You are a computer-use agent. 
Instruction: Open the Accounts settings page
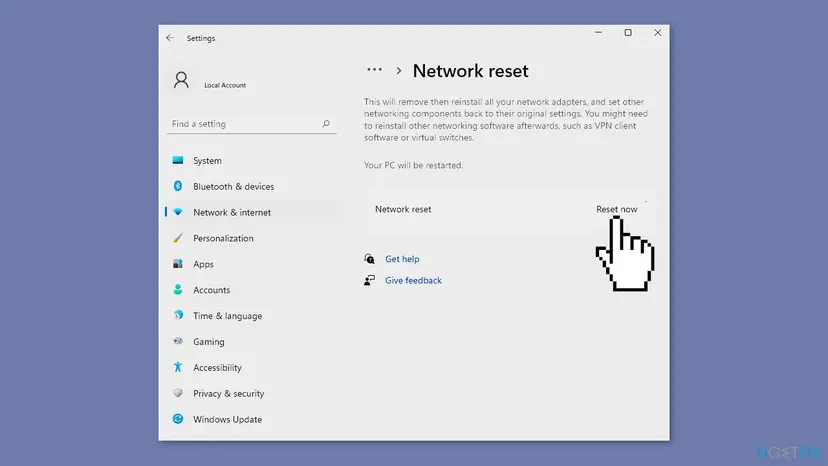(251, 290)
